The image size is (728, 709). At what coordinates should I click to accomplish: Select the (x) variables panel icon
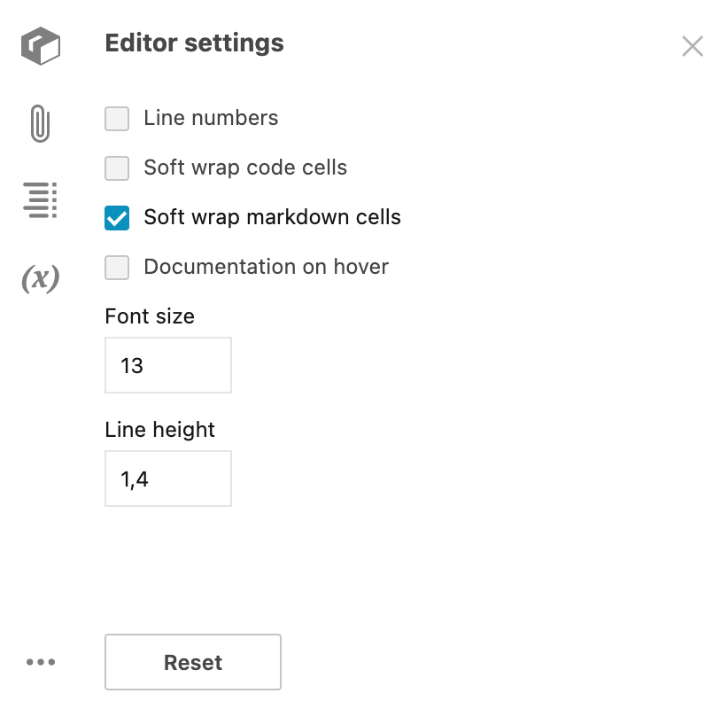point(39,277)
